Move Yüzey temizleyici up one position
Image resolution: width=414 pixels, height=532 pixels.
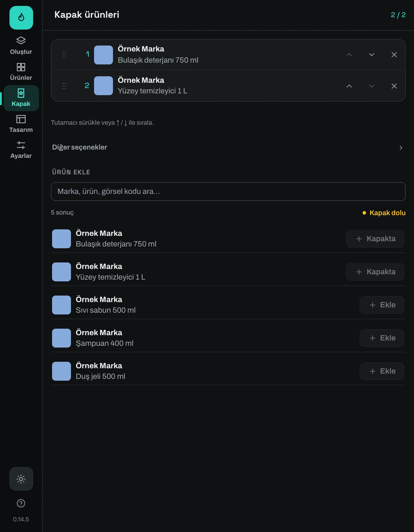point(349,86)
